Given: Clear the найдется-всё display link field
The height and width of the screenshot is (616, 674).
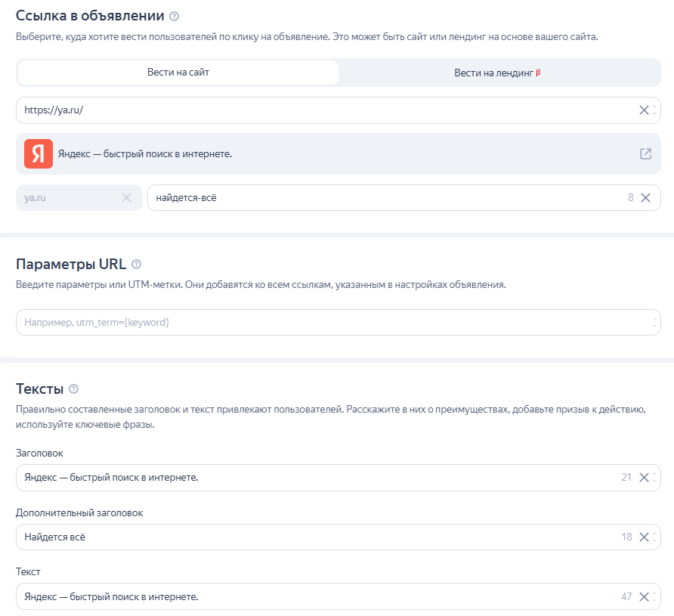Looking at the screenshot, I should point(645,198).
